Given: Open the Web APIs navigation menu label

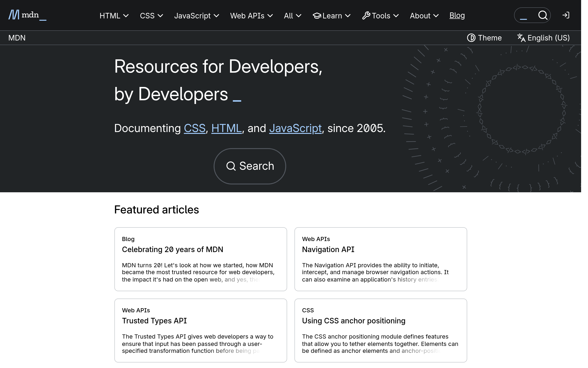Looking at the screenshot, I should 247,16.
